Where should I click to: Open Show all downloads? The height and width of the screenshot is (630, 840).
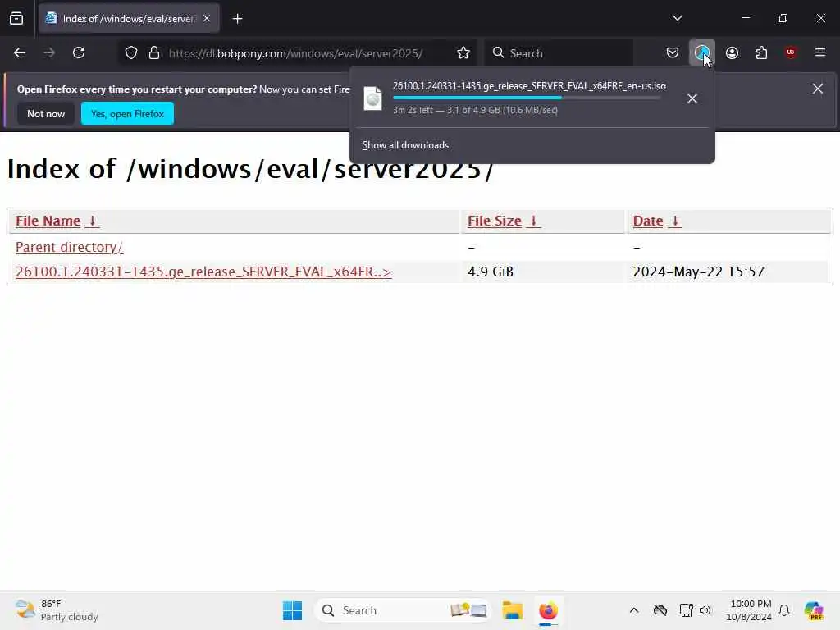405,145
